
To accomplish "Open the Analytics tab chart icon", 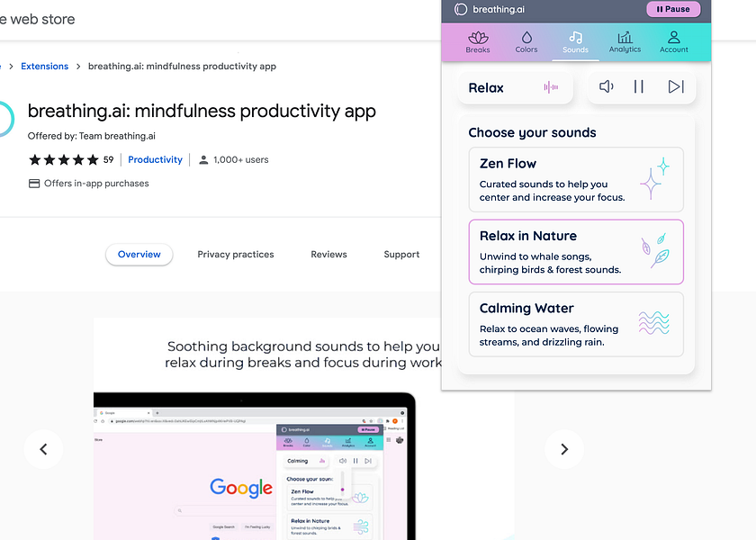I will click(625, 38).
